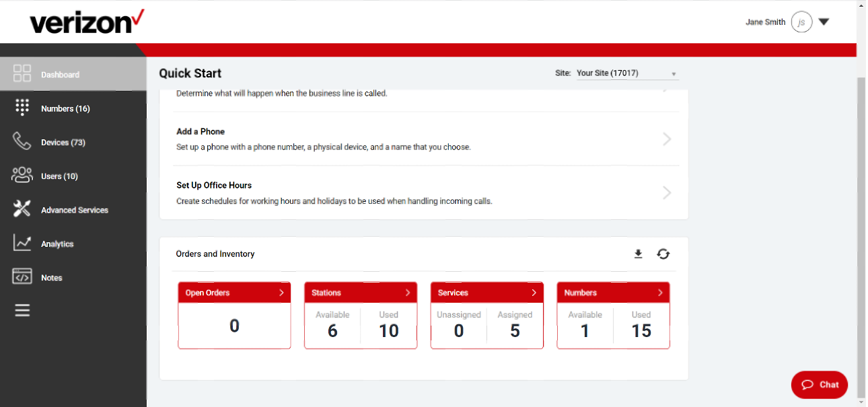Click the Orders and Inventory heading
Screen dimensions: 868x407
tap(215, 254)
